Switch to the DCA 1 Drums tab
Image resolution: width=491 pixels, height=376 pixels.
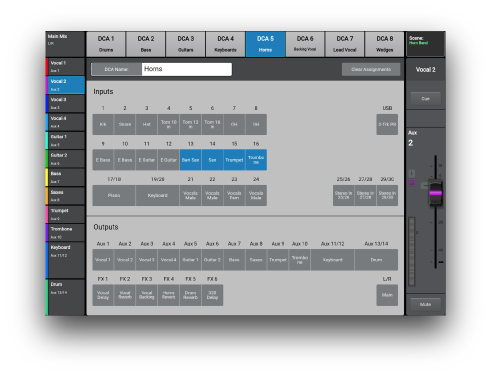(x=106, y=44)
